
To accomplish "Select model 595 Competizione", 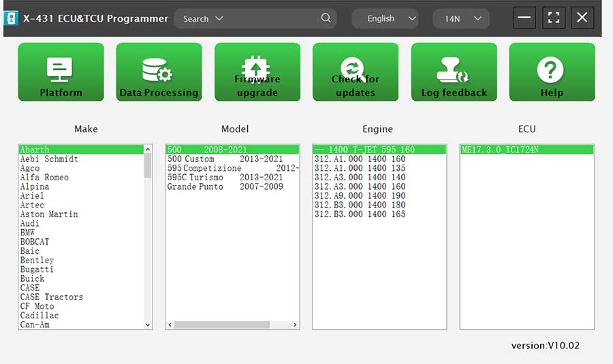I will click(x=233, y=168).
